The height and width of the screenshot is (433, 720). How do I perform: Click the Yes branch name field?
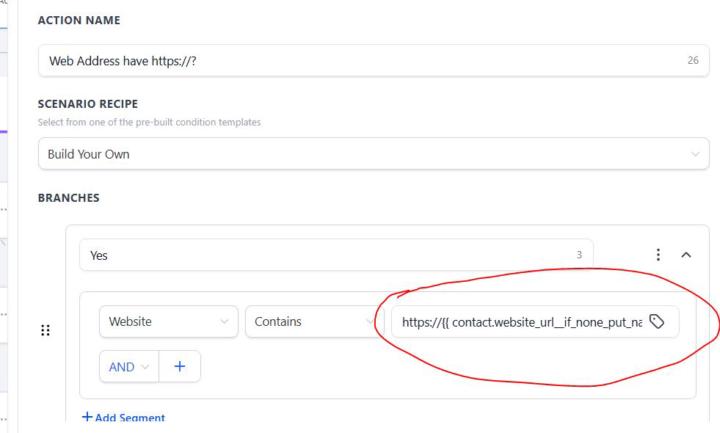click(335, 255)
